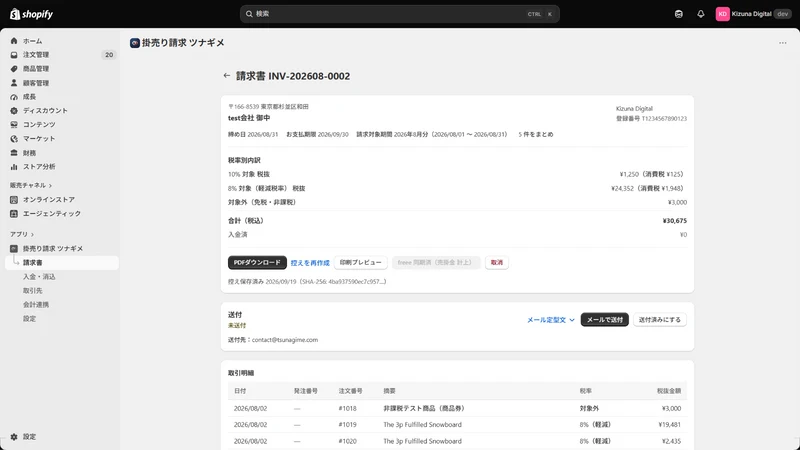The height and width of the screenshot is (450, 800).
Task: Click the 20 orders badge
Action: [x=109, y=55]
